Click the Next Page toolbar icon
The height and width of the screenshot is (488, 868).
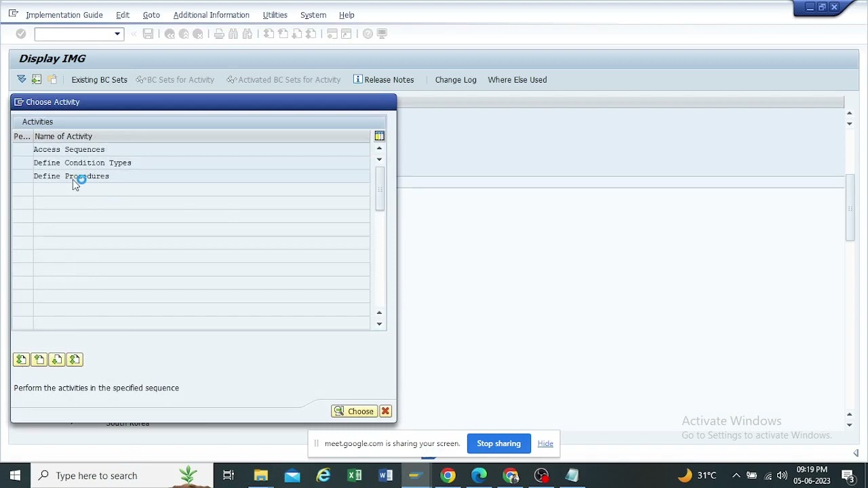297,34
